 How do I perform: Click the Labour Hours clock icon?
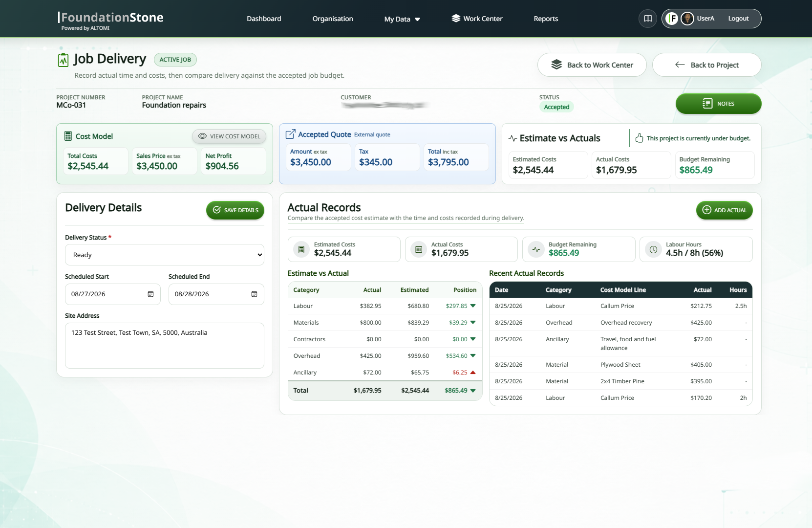(653, 249)
